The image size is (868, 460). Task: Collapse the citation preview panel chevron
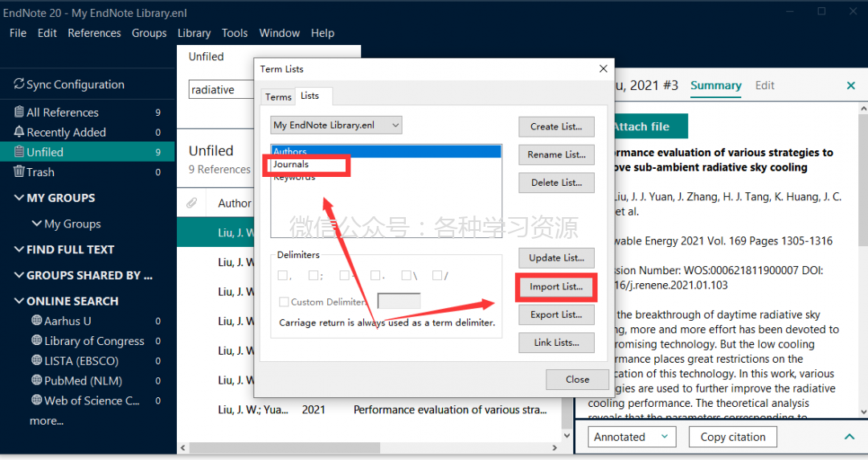click(850, 437)
